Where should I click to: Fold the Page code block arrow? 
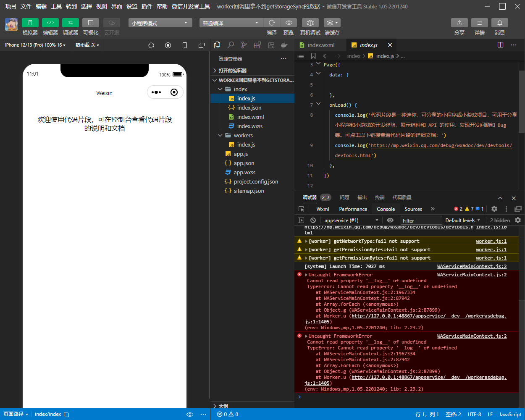[x=318, y=63]
